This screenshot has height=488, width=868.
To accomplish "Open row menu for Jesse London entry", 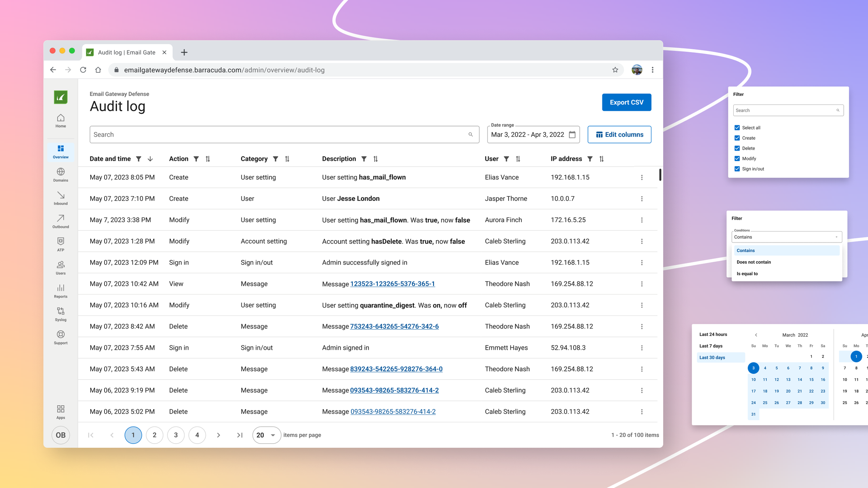I will click(x=642, y=199).
